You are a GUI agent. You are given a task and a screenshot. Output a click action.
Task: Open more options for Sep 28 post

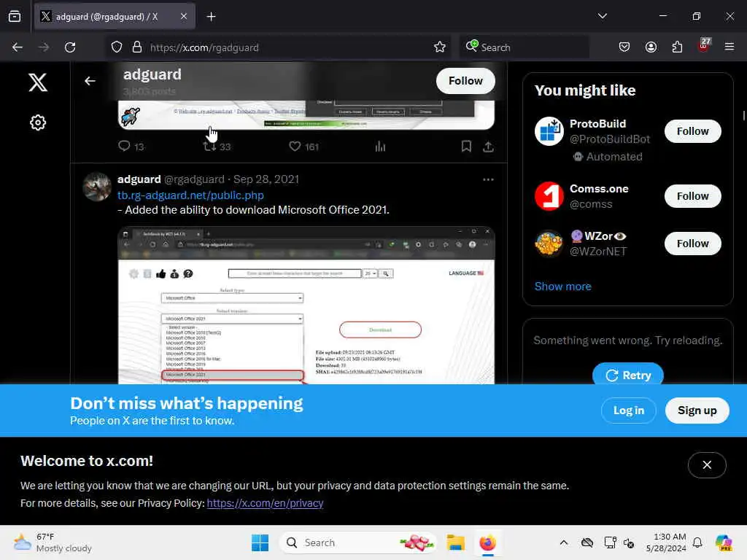[488, 179]
